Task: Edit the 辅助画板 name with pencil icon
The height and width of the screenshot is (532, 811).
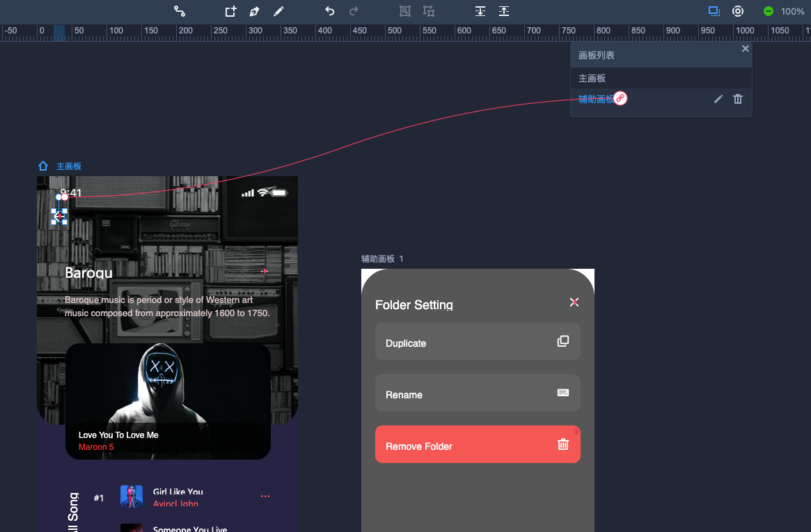Action: click(718, 99)
